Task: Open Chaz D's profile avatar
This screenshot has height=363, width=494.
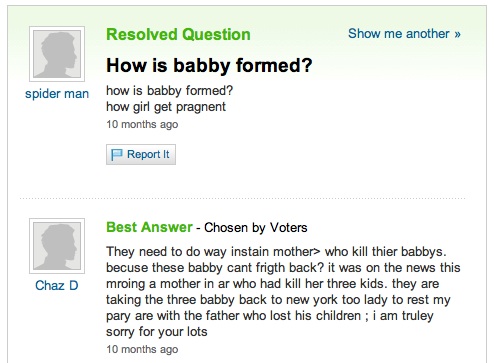Action: (x=57, y=246)
